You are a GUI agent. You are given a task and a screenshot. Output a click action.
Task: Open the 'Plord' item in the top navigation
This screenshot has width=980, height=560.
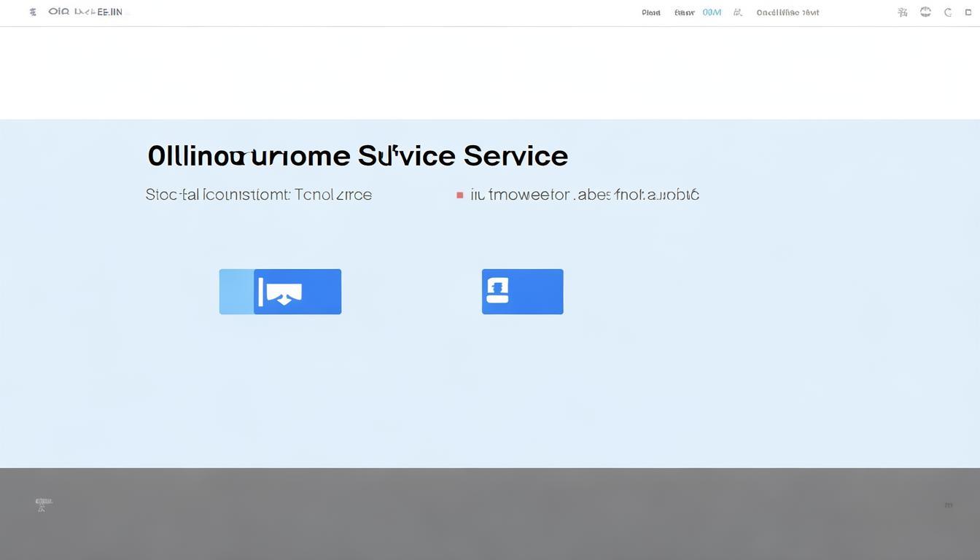coord(650,12)
